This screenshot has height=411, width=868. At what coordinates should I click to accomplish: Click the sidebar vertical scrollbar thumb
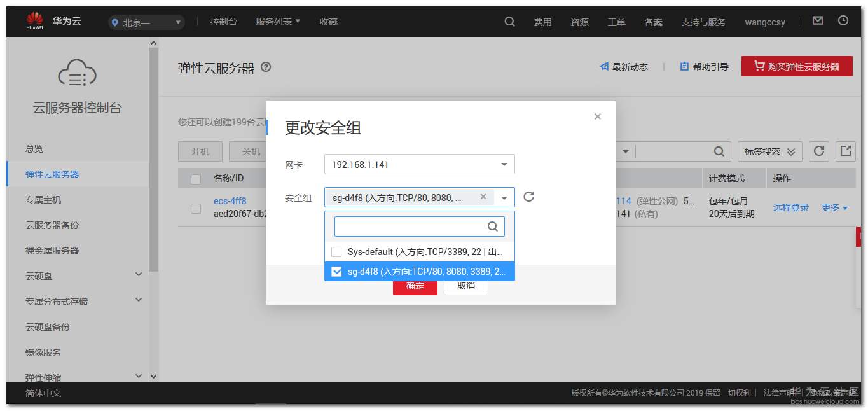coord(153,160)
